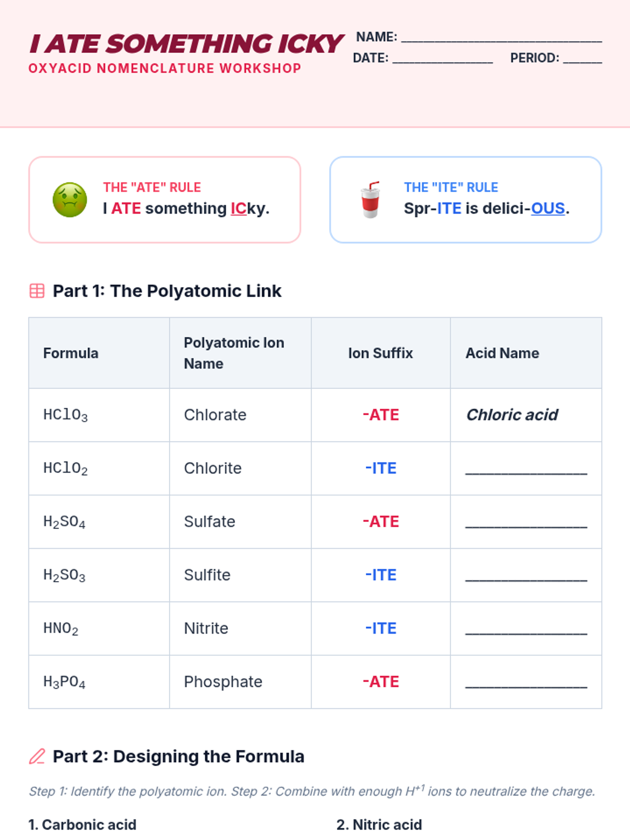Click the red soda cup emoji
Image resolution: width=630 pixels, height=840 pixels.
click(x=370, y=200)
